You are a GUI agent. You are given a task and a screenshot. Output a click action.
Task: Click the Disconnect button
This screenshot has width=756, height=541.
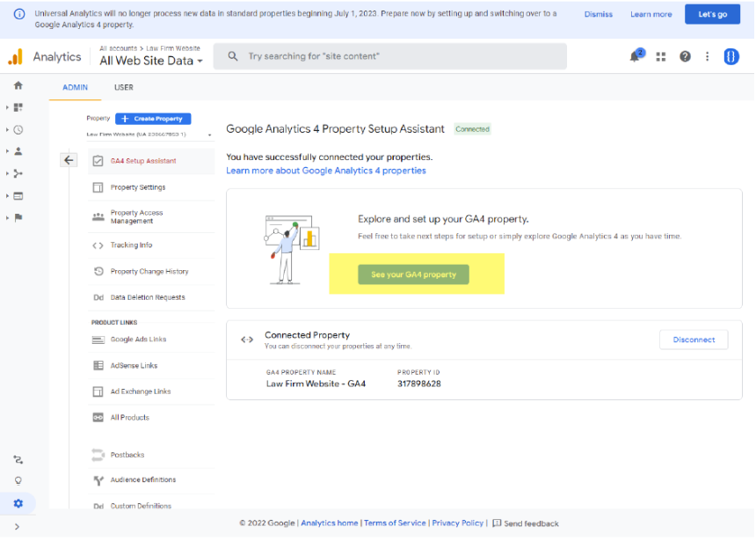tap(694, 340)
